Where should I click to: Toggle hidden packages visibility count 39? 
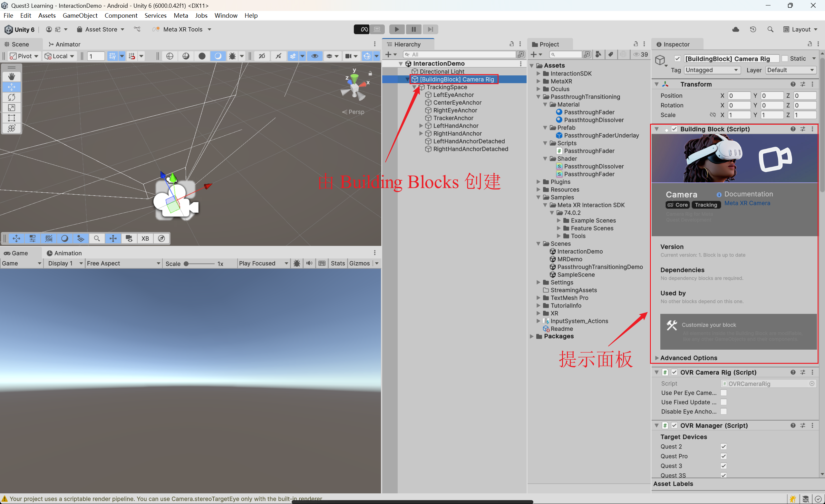click(641, 54)
